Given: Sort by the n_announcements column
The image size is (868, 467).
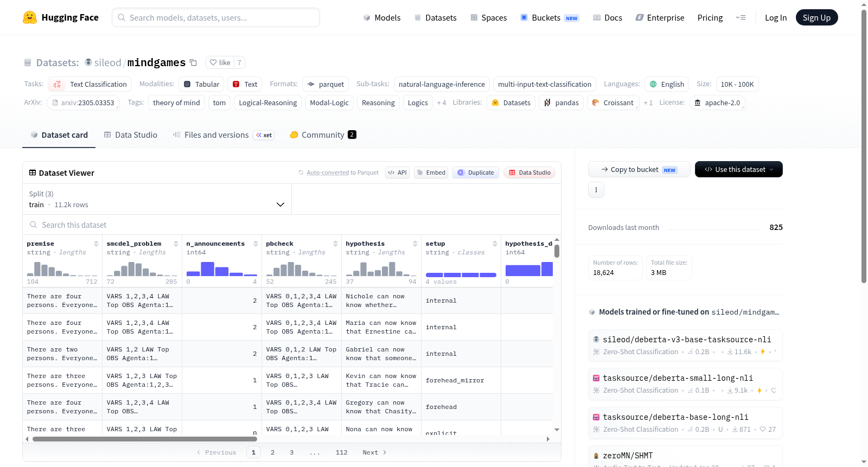Looking at the screenshot, I should (256, 244).
